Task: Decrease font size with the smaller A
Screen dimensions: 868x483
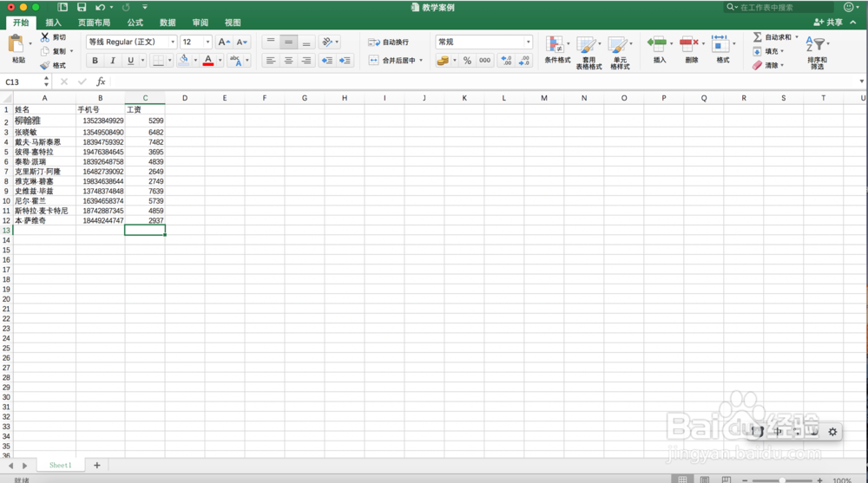Action: pyautogui.click(x=241, y=42)
